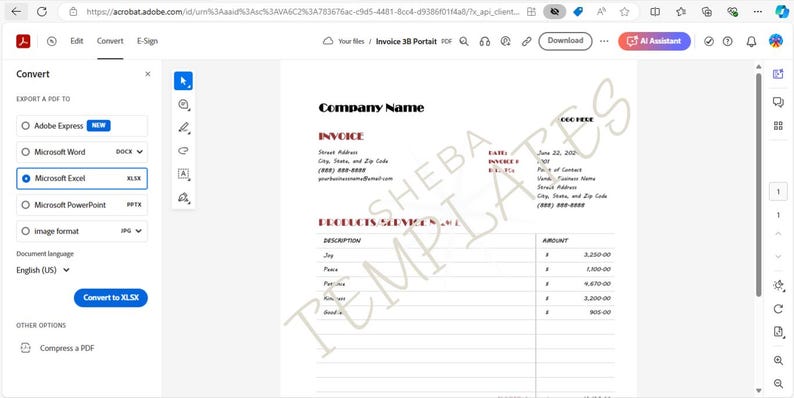Expand the DOCX format dropdown
Image resolution: width=794 pixels, height=398 pixels.
coord(140,152)
